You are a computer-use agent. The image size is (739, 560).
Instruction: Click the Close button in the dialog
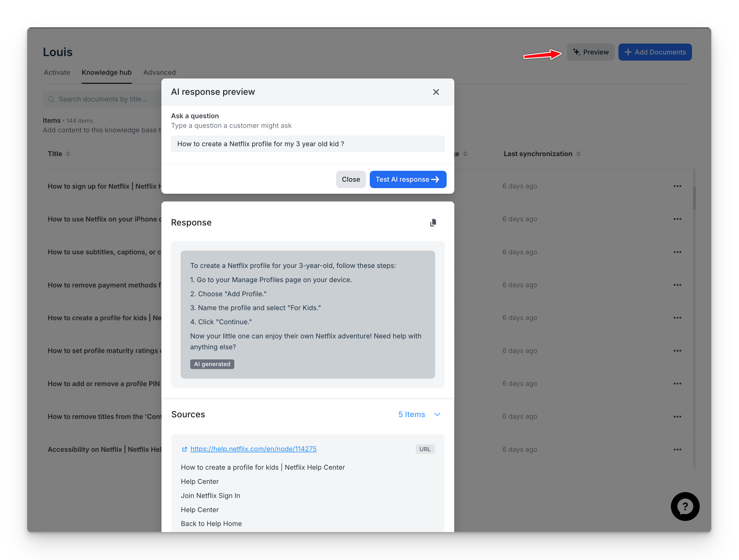pos(351,180)
